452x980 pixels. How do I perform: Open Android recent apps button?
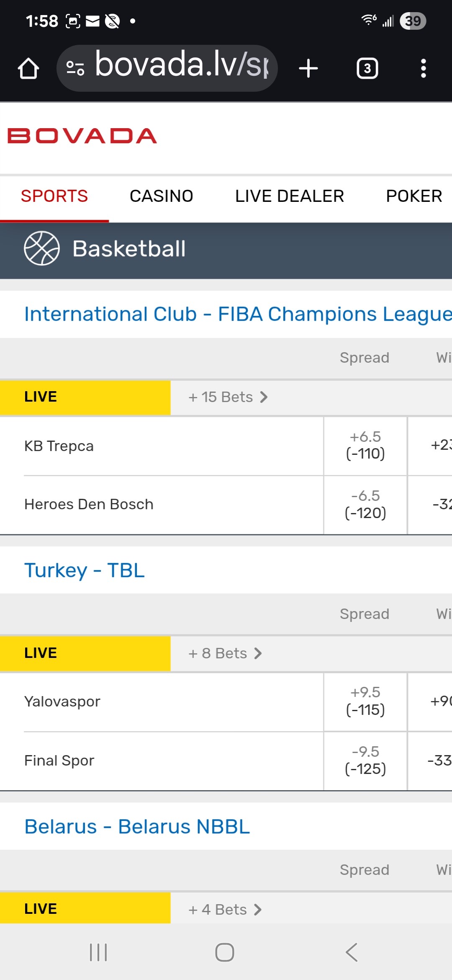[x=99, y=952]
